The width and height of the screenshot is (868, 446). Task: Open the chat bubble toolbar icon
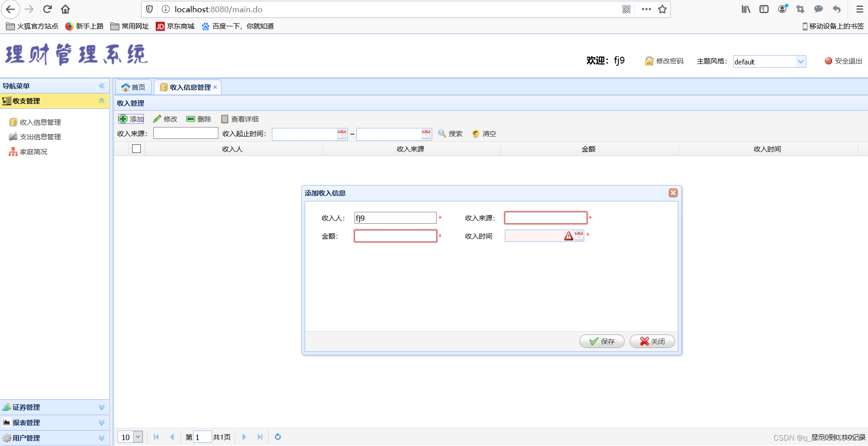pos(819,9)
